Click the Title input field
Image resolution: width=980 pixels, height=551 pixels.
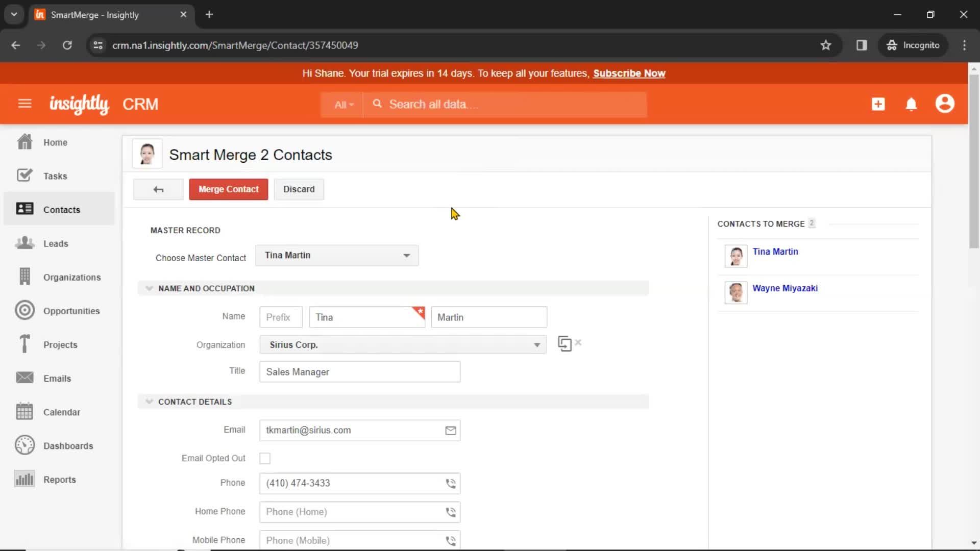point(359,371)
